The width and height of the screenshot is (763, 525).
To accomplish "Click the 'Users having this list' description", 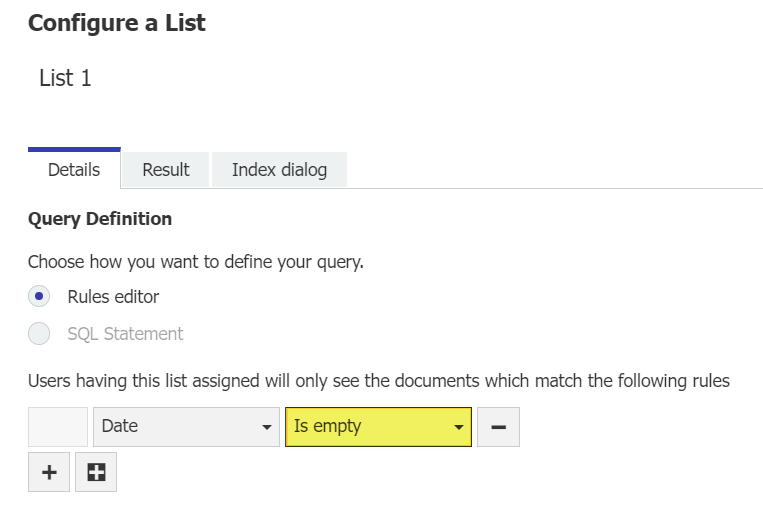I will pos(378,380).
